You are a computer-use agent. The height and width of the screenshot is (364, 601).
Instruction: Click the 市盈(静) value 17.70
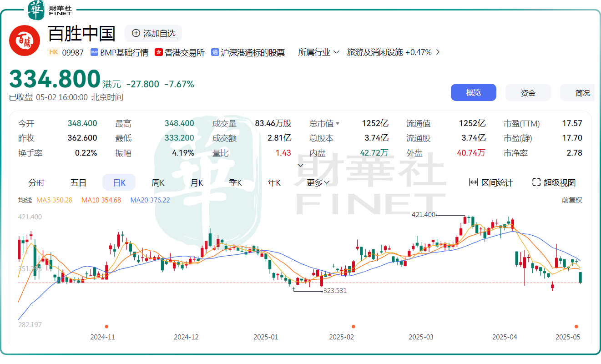572,138
